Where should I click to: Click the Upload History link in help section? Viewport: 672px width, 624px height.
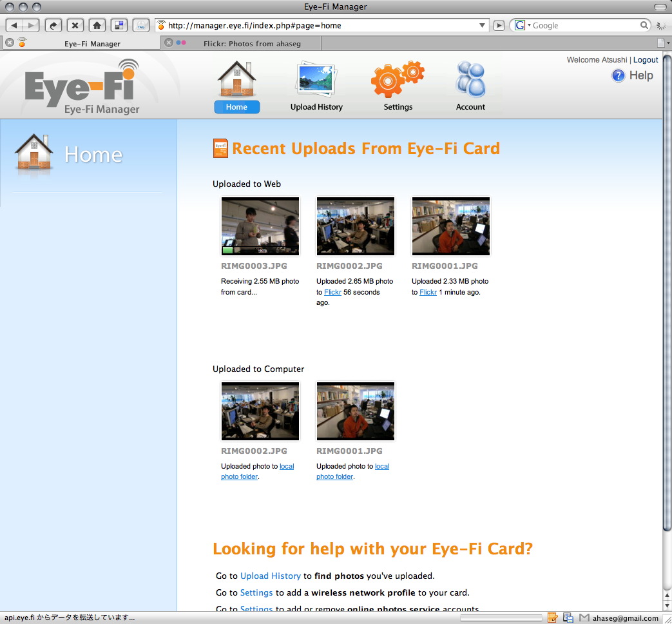point(271,576)
